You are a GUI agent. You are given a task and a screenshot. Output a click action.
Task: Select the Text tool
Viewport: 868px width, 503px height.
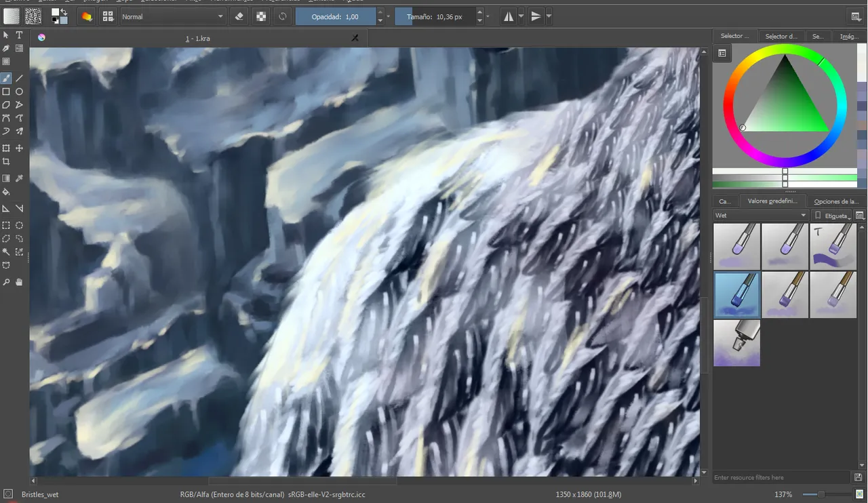19,35
